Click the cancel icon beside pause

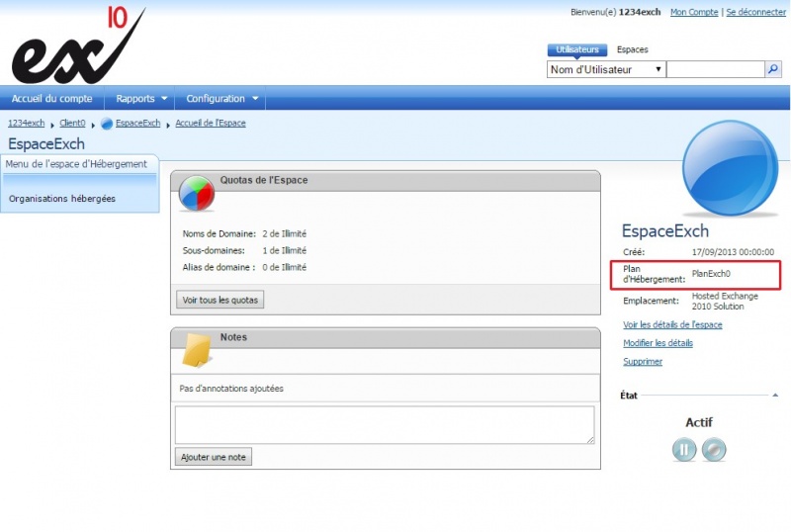pos(714,450)
